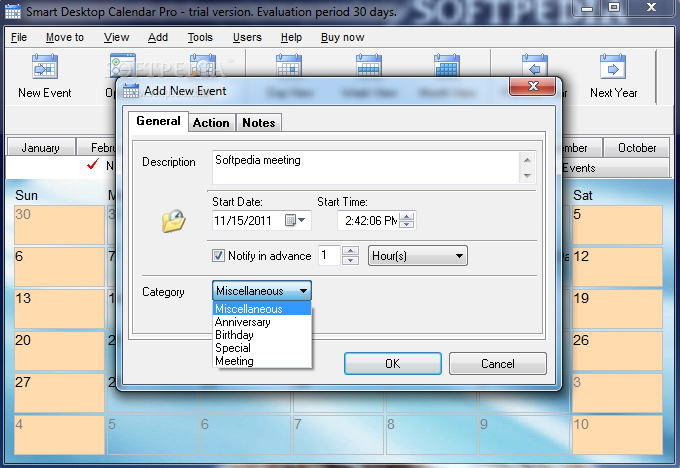Select Saturday 12 calendar cell
680x468 pixels.
[617, 266]
